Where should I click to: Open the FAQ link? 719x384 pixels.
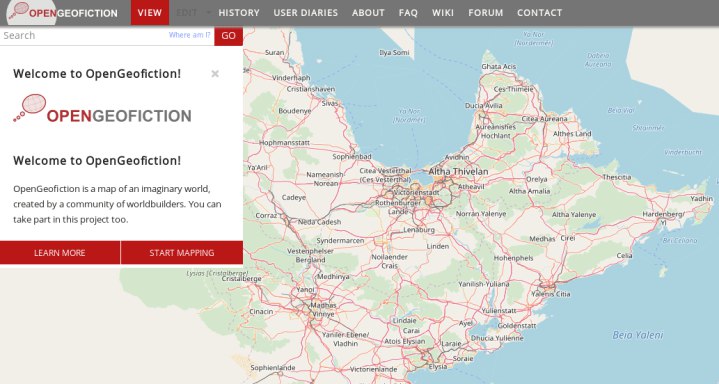click(408, 13)
